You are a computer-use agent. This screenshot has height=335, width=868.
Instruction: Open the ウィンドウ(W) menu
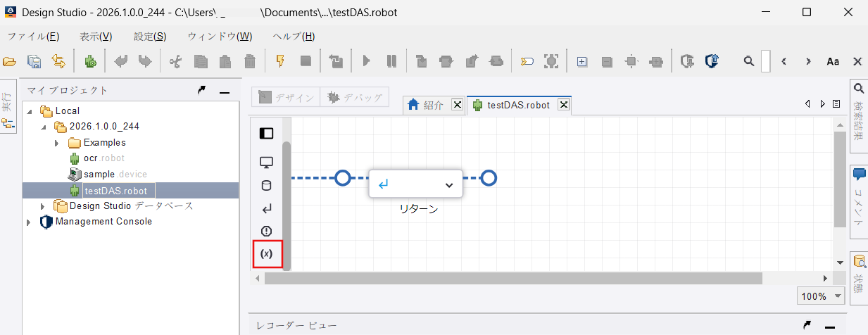tap(220, 36)
